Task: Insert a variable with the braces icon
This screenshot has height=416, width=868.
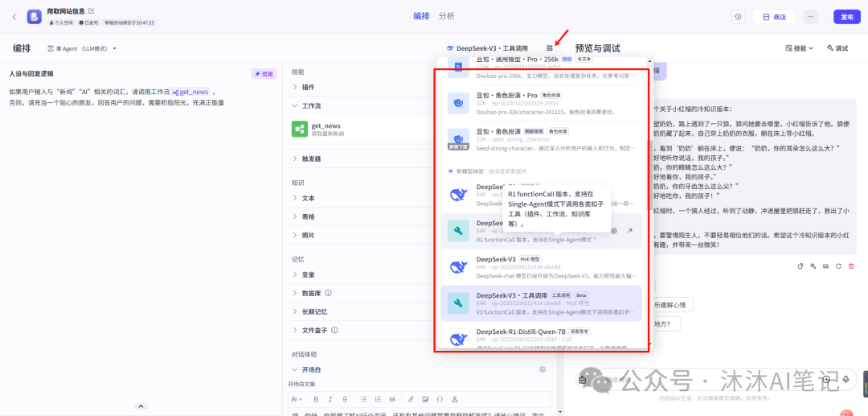Action: [440, 399]
